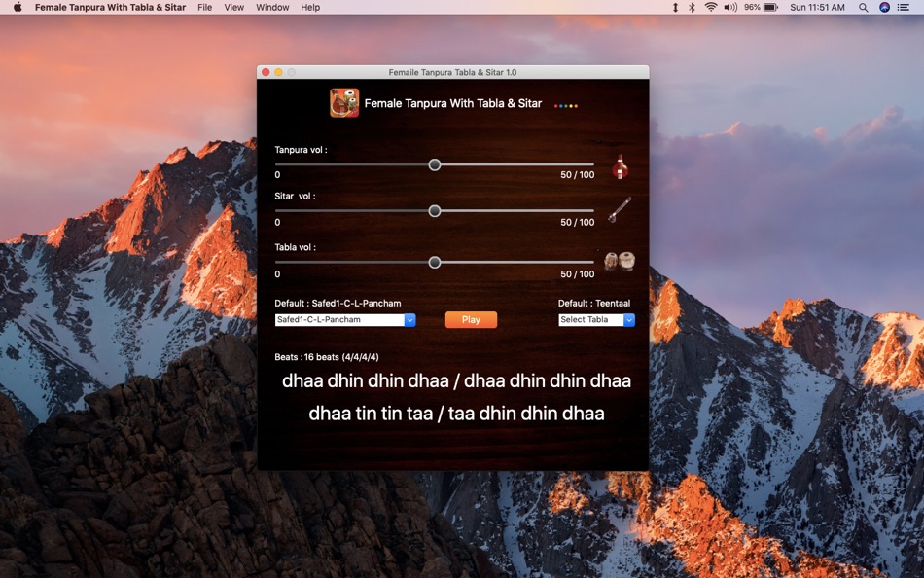Viewport: 924px width, 578px height.
Task: Click the colored dots next to title
Action: click(566, 105)
